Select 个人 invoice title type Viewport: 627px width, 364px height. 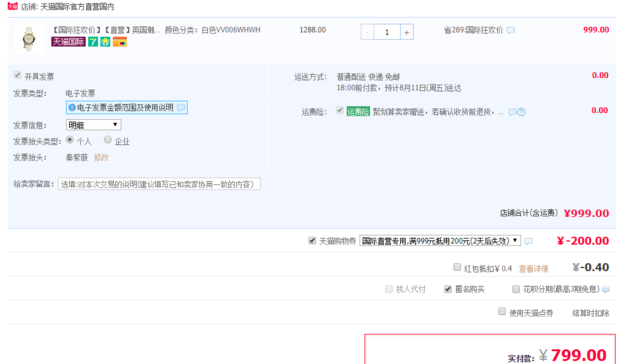(70, 140)
